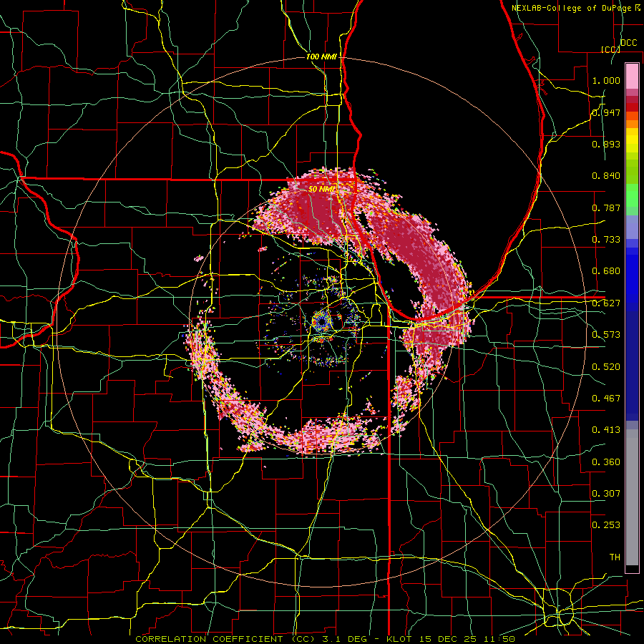Image resolution: width=644 pixels, height=644 pixels.
Task: Click the 50 NMI range ring label
Action: [322, 189]
